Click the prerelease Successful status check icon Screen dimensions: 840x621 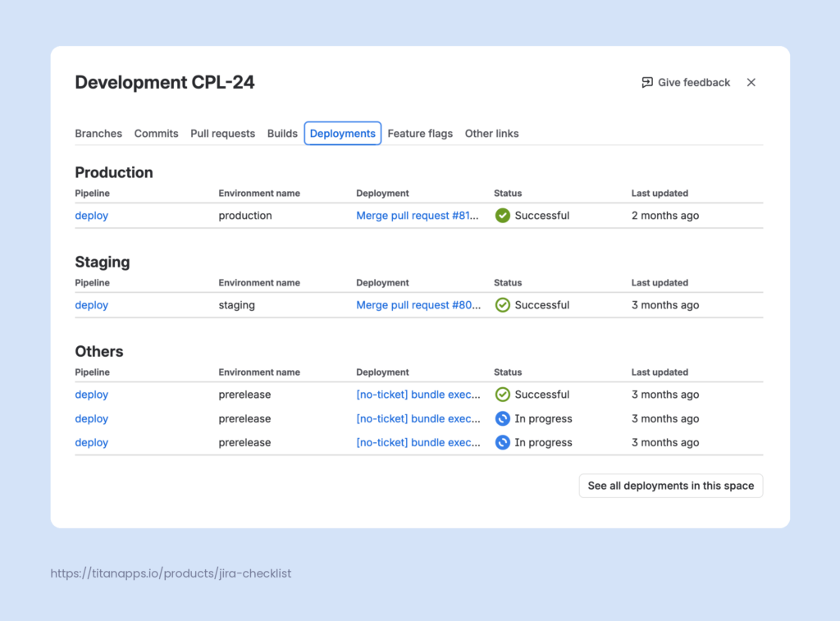click(503, 395)
